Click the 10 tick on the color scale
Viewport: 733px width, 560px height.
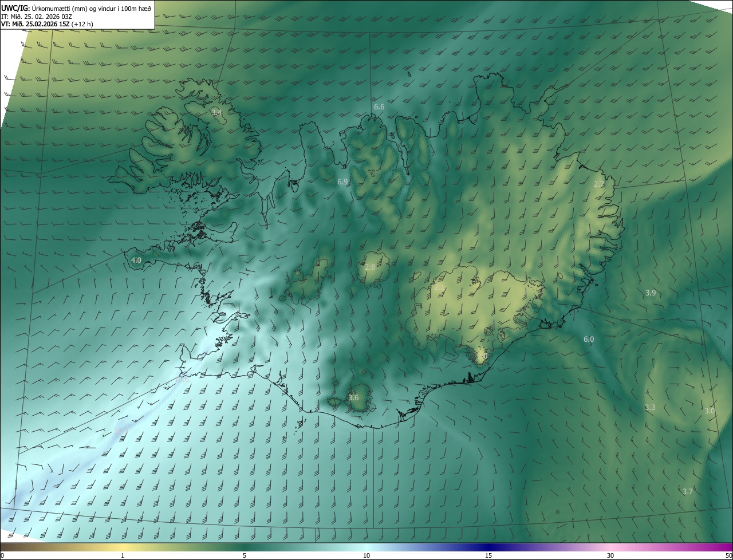(x=366, y=555)
